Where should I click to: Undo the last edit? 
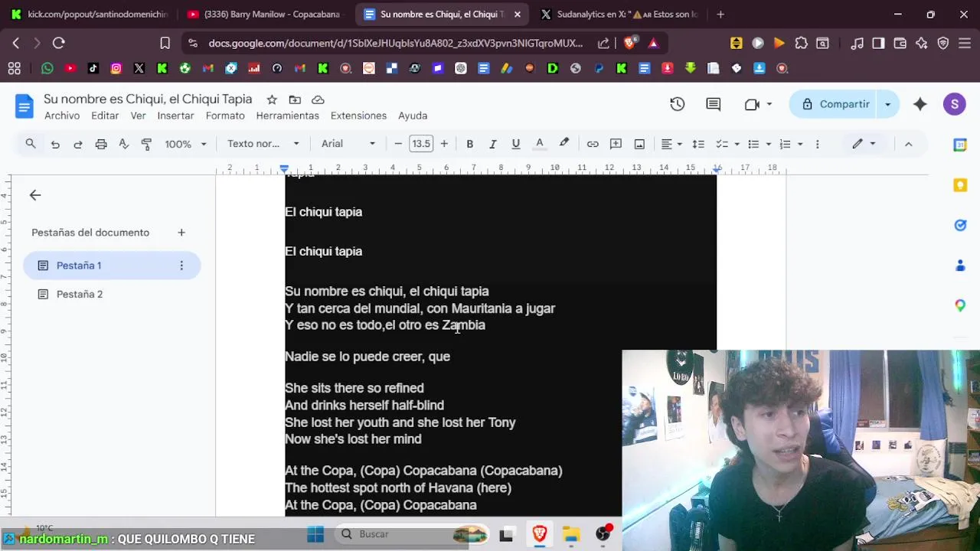tap(55, 144)
